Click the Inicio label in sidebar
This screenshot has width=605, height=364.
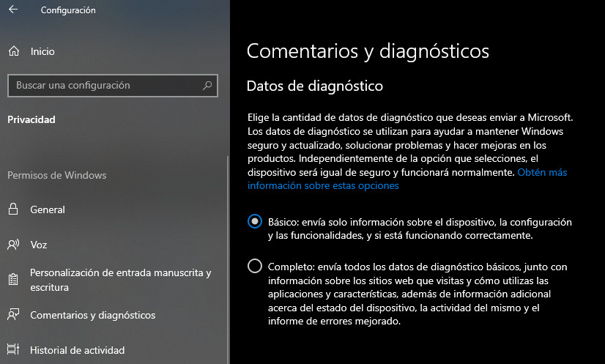(42, 51)
